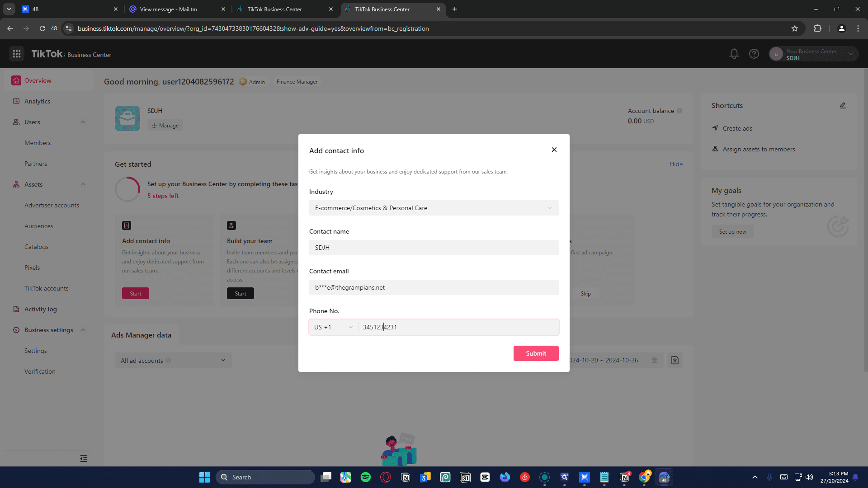Image resolution: width=868 pixels, height=488 pixels.
Task: Collapse the sidebar with bottom toggle icon
Action: [x=84, y=459]
